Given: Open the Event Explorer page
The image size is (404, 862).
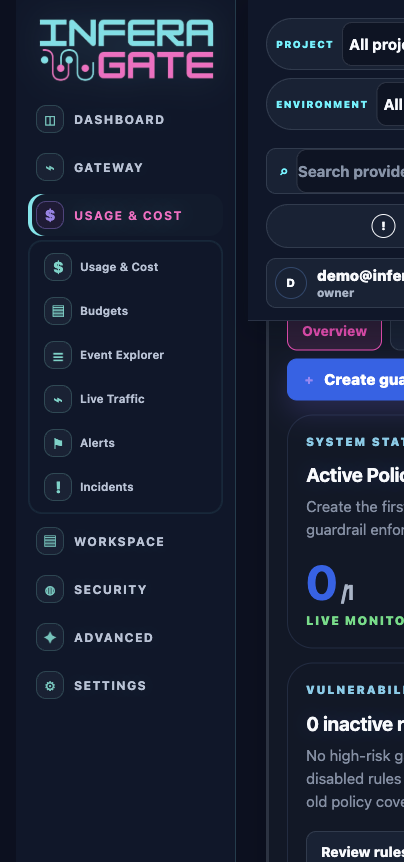Looking at the screenshot, I should pyautogui.click(x=125, y=355).
